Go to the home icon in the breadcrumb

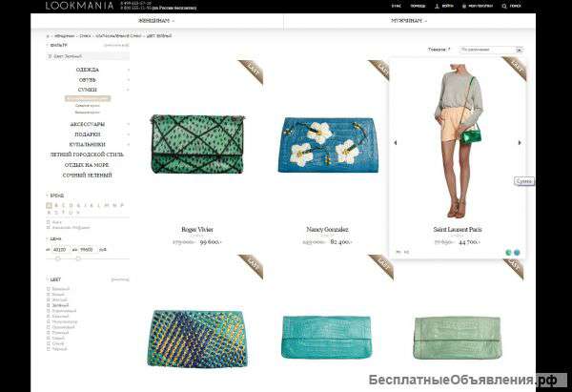coord(48,36)
